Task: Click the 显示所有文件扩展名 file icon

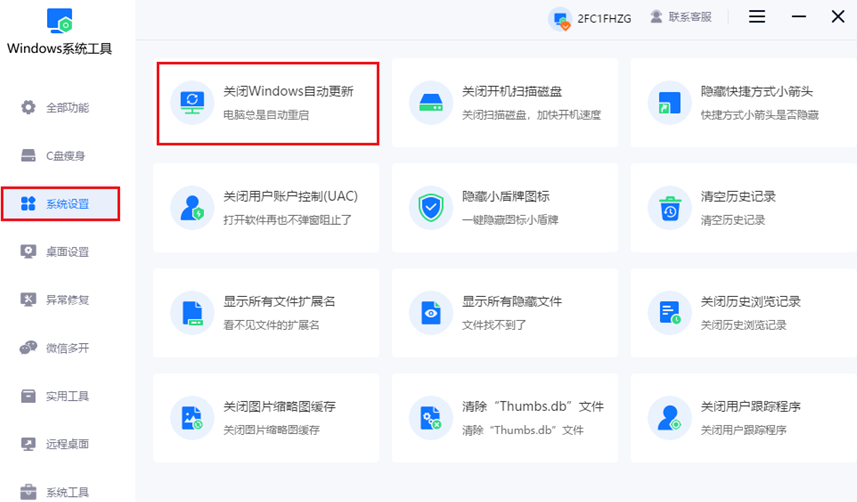Action: 192,313
